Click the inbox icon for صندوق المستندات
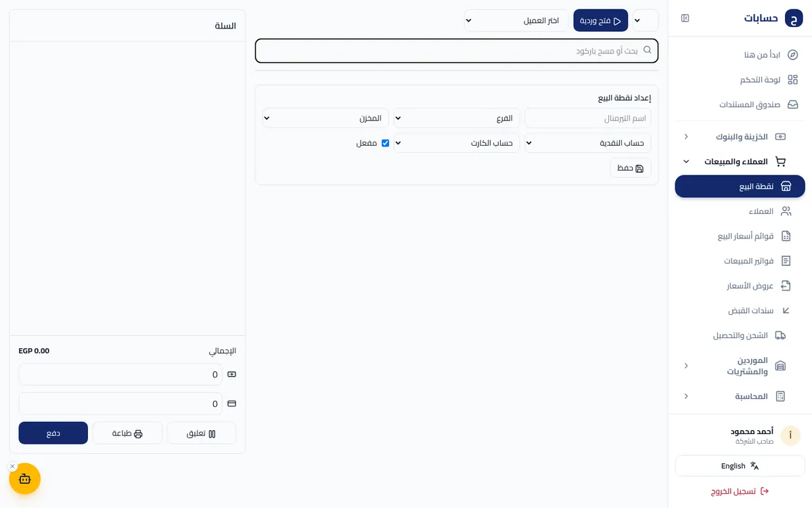 [793, 105]
